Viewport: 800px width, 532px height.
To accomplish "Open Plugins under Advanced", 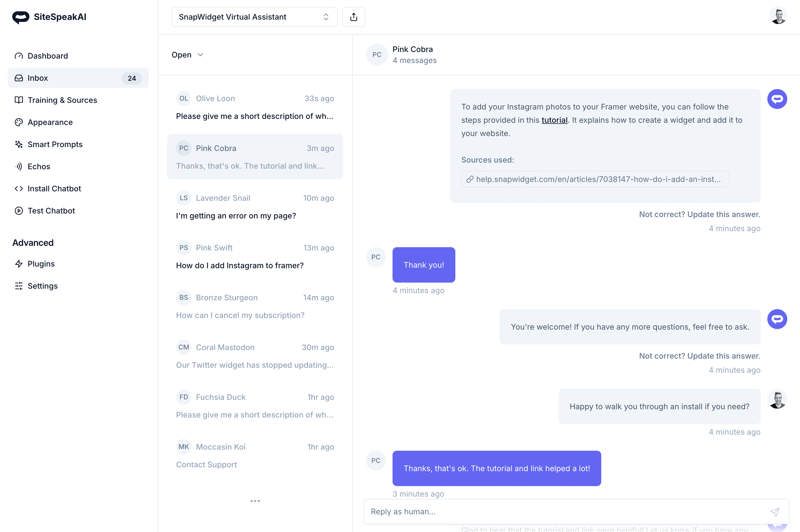I will coord(41,264).
